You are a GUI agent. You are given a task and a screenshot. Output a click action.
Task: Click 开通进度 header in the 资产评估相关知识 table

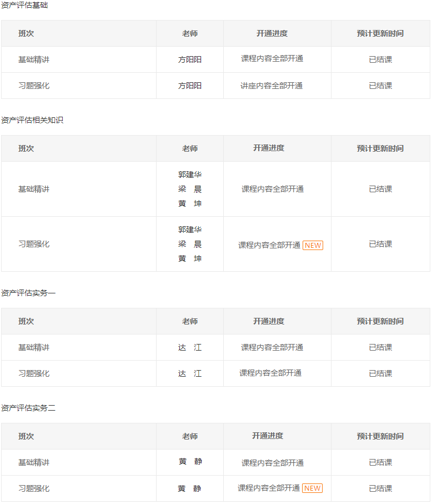[269, 148]
